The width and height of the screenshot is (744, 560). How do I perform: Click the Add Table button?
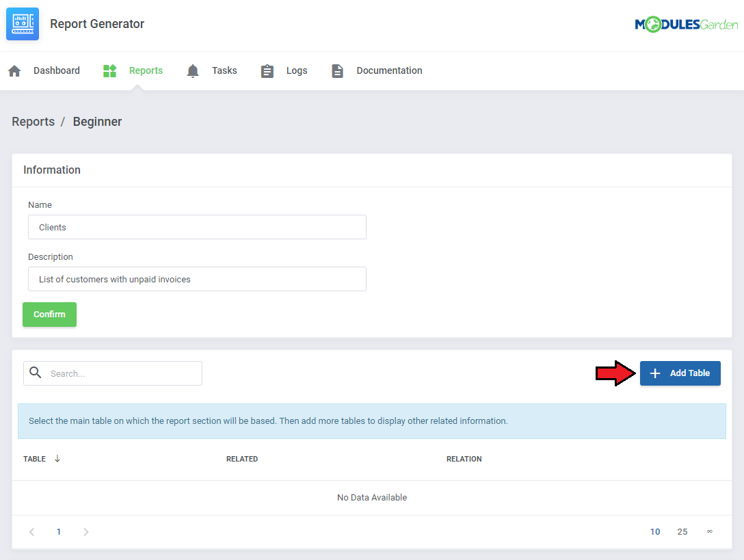click(x=680, y=373)
